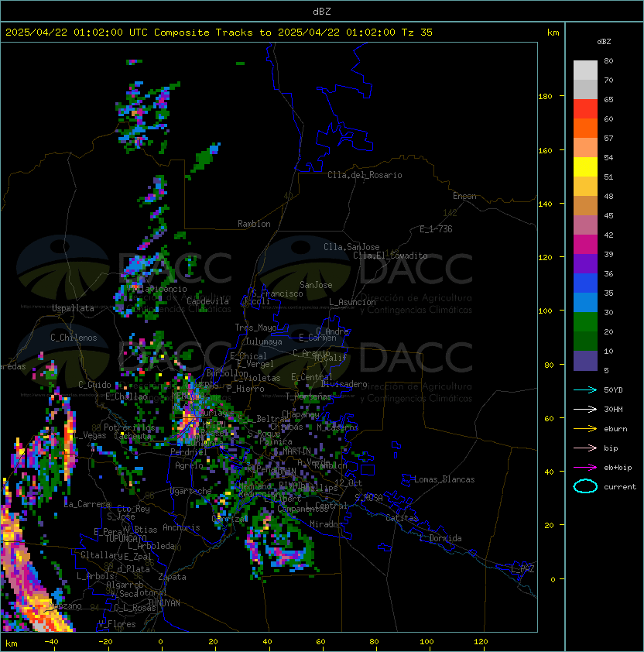Click the 'Mirador' map label
Viewport: 644px width, 652px height.
pyautogui.click(x=327, y=524)
